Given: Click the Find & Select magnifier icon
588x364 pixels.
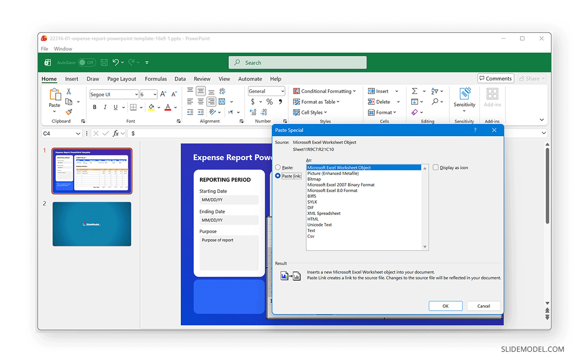Looking at the screenshot, I should (x=435, y=101).
